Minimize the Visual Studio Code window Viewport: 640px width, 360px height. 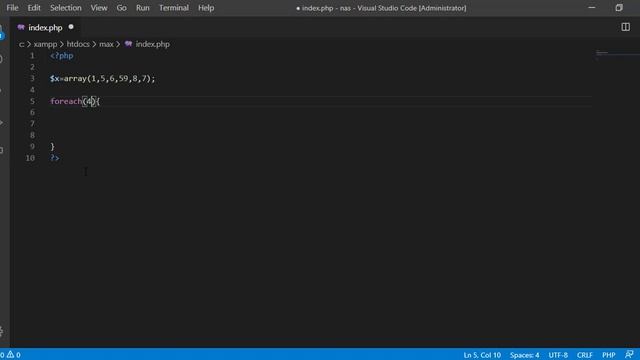coord(591,8)
